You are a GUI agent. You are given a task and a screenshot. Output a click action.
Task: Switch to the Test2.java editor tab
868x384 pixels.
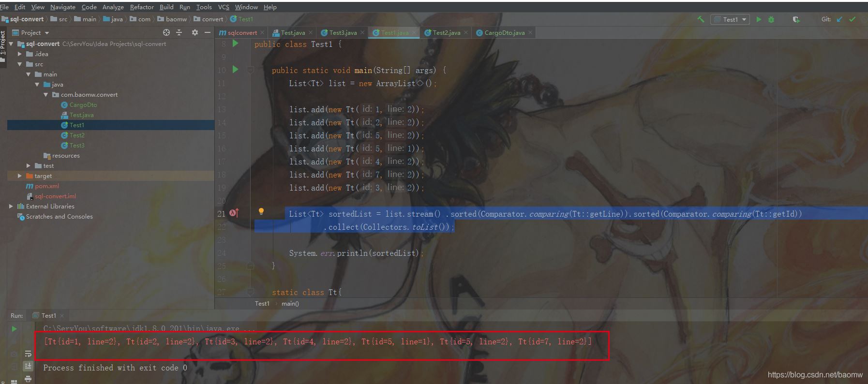(446, 33)
